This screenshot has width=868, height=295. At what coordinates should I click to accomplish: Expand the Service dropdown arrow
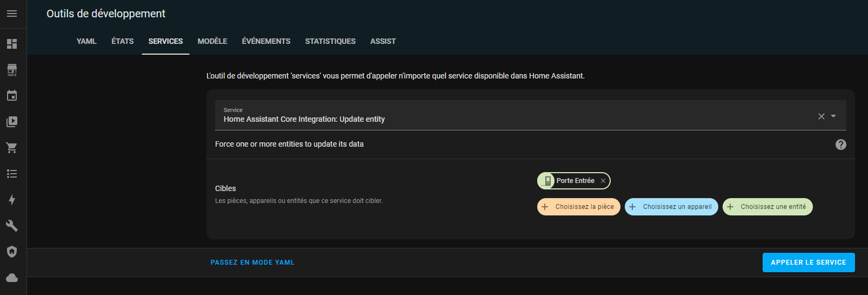833,116
